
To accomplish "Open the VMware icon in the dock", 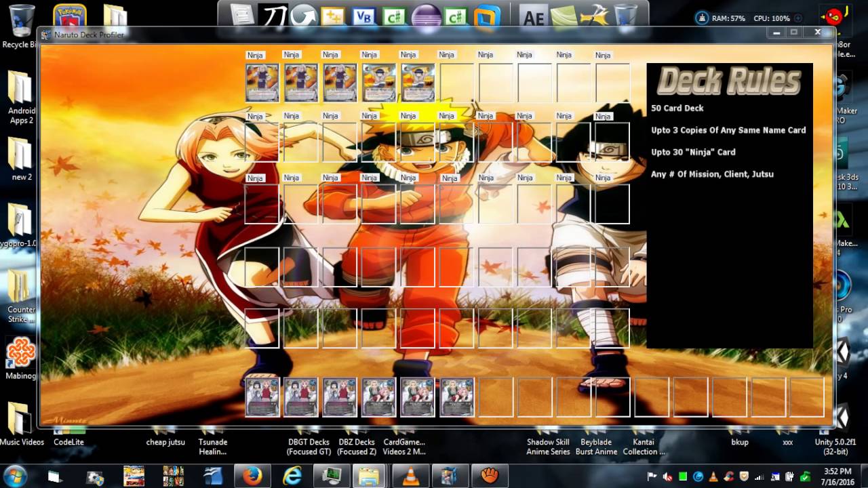I will (487, 16).
